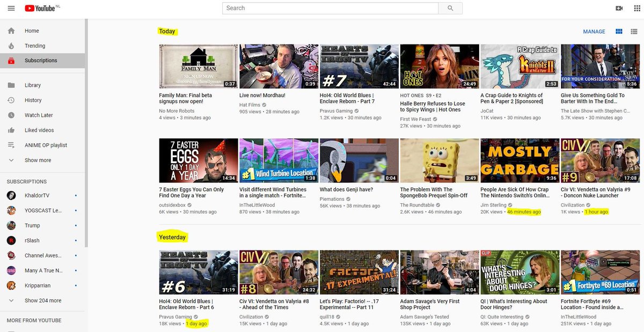Open Wind Turbine Location thumbnail
This screenshot has width=644, height=332.
coord(279,160)
